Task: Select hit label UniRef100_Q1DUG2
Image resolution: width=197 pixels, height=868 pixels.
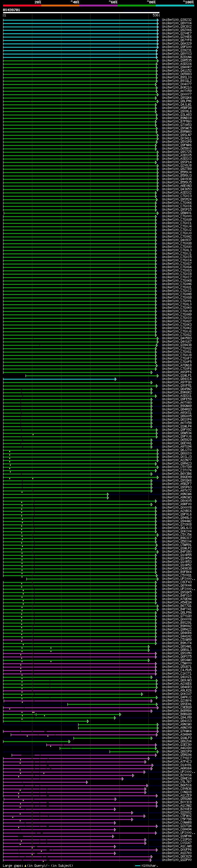Action: coord(177,812)
